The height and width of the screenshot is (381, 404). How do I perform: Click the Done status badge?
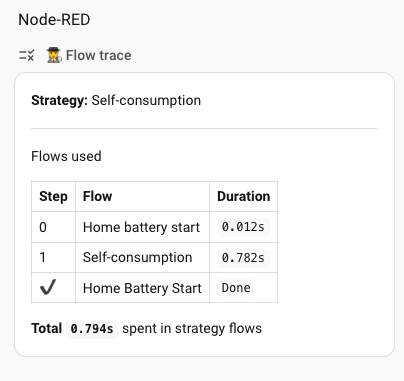point(236,288)
